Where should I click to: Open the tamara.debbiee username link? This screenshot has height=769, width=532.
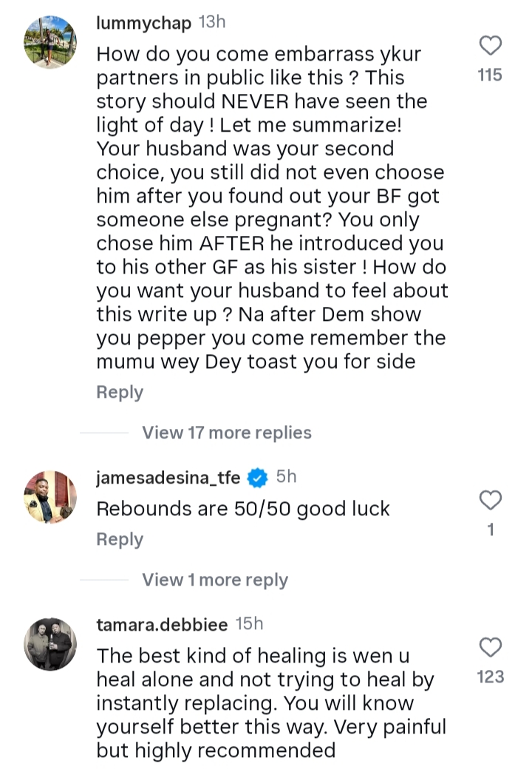(x=163, y=625)
